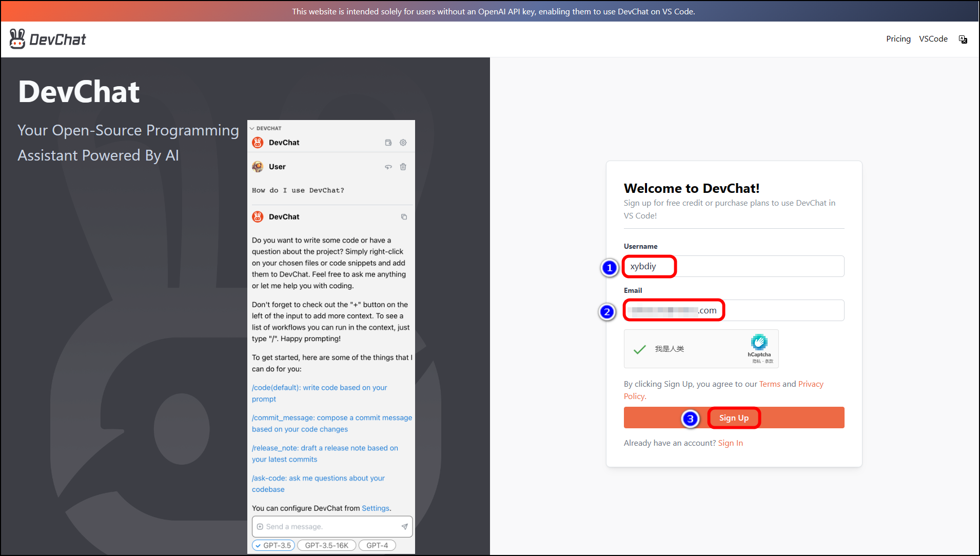Screen dimensions: 980x556
Task: Click the DevChat avatar in panel header
Action: pos(258,143)
